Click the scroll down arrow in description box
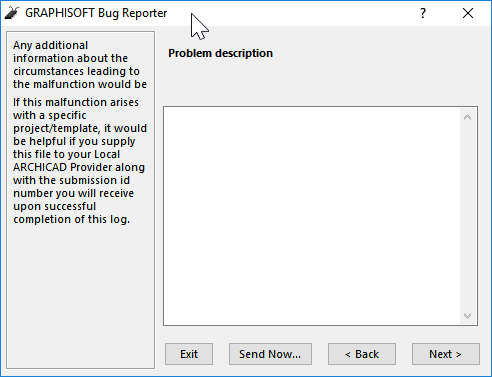This screenshot has width=492, height=377. point(467,315)
